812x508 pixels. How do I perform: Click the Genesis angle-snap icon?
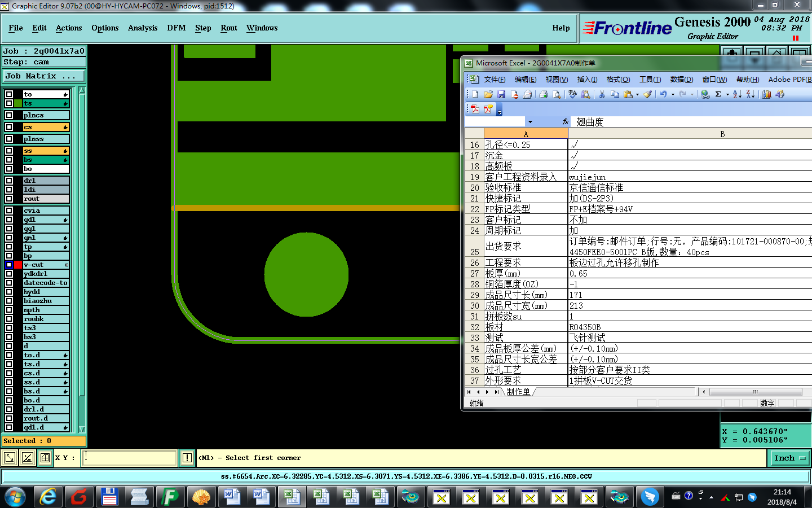click(x=27, y=458)
